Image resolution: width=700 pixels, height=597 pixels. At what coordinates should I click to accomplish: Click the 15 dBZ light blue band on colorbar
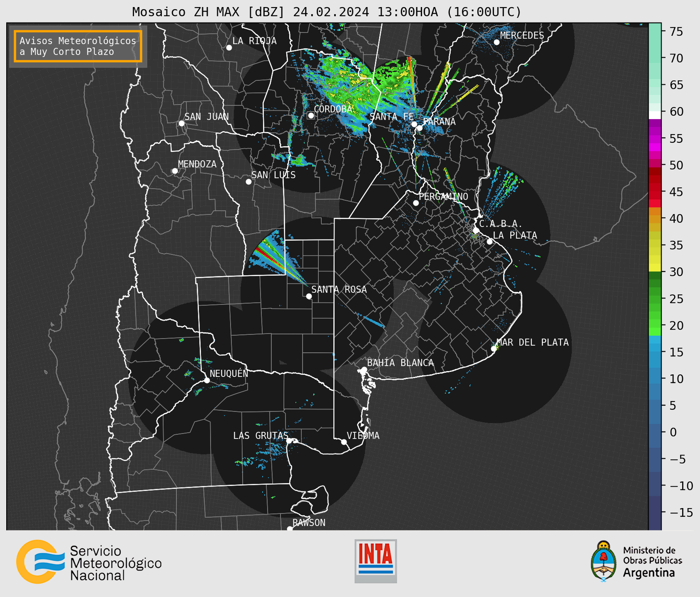pyautogui.click(x=655, y=352)
